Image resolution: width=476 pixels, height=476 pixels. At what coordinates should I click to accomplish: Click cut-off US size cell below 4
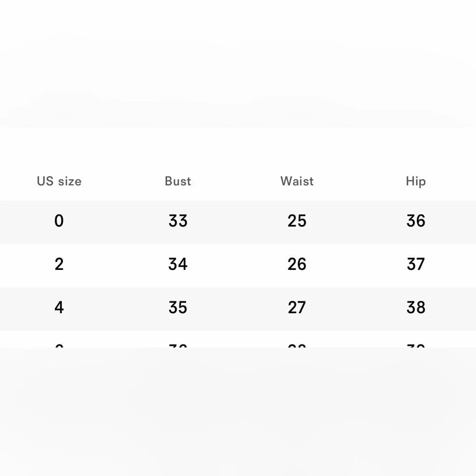(59, 346)
